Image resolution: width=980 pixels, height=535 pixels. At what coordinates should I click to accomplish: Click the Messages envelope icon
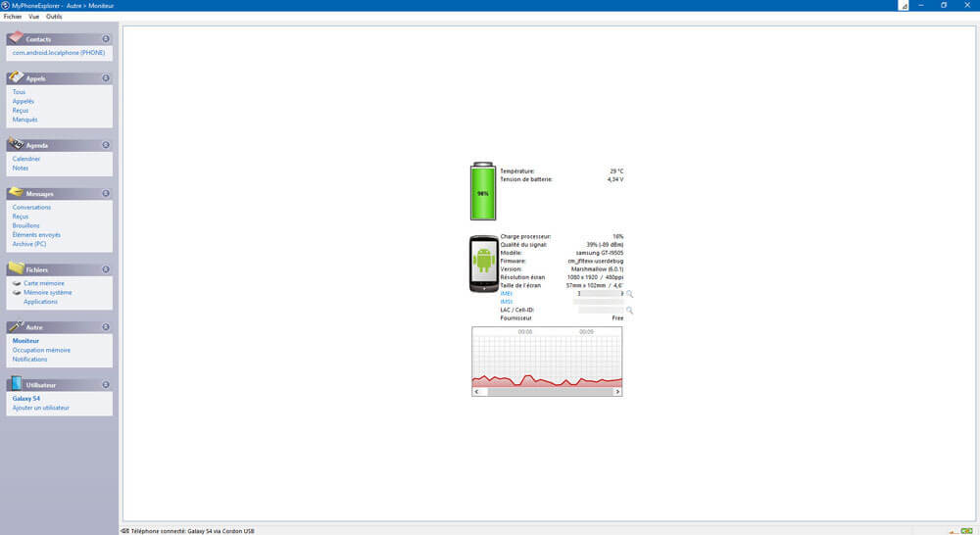[x=16, y=192]
